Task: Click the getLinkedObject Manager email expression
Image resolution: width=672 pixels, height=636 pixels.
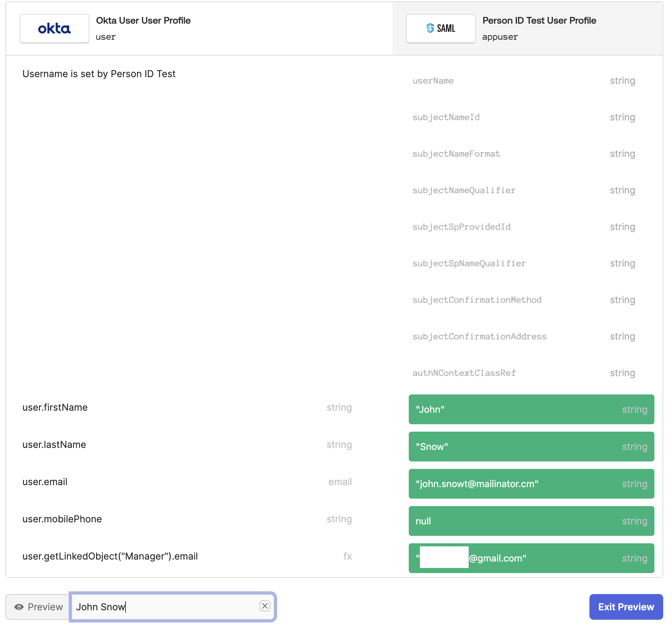Action: (110, 556)
